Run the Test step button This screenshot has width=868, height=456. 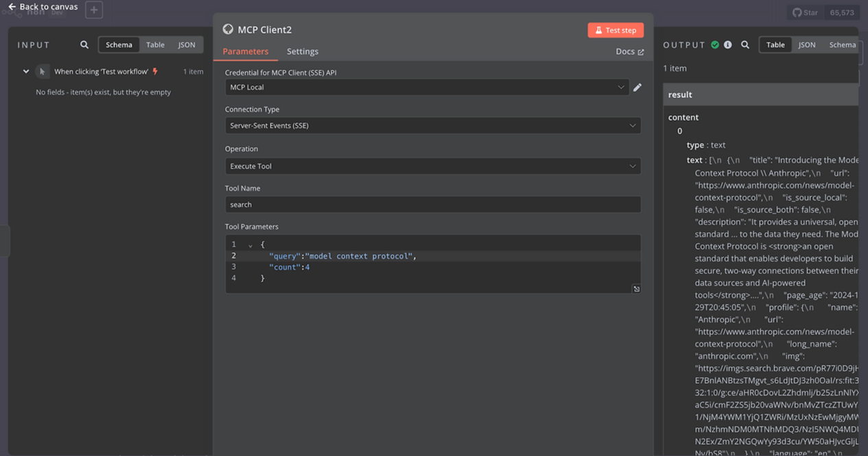pyautogui.click(x=615, y=30)
